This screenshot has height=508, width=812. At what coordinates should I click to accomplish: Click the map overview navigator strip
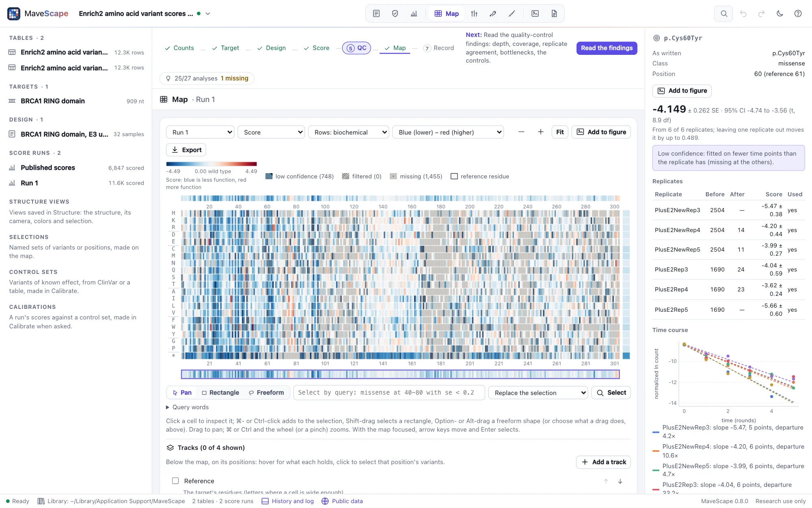click(x=400, y=374)
